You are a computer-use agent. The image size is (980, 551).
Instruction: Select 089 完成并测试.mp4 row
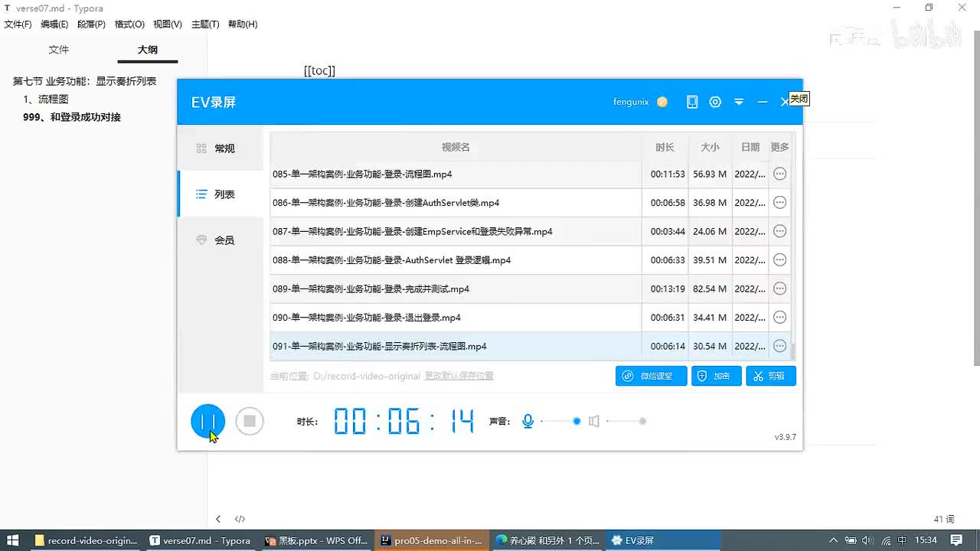pyautogui.click(x=530, y=289)
